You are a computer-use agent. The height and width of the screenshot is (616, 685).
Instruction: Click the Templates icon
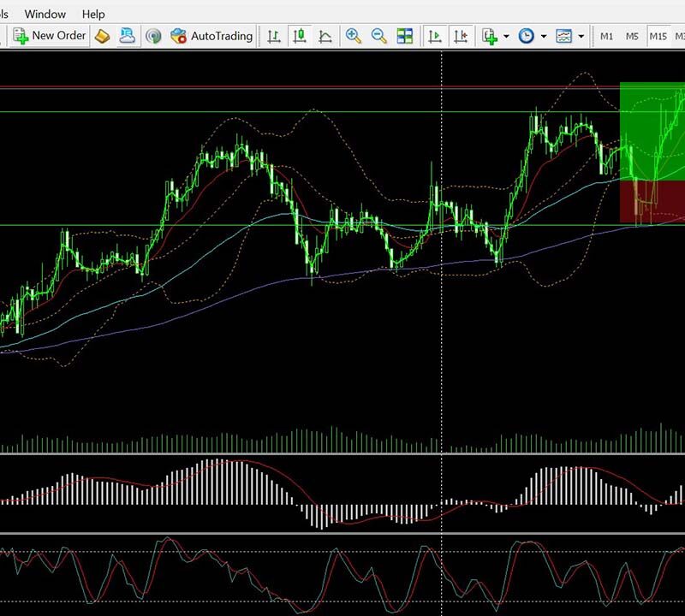tap(564, 36)
